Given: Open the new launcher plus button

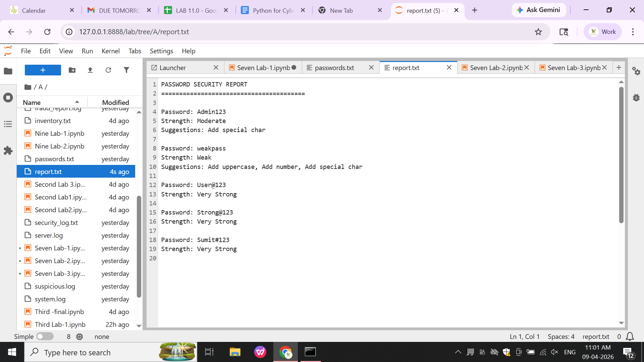Looking at the screenshot, I should 43,70.
